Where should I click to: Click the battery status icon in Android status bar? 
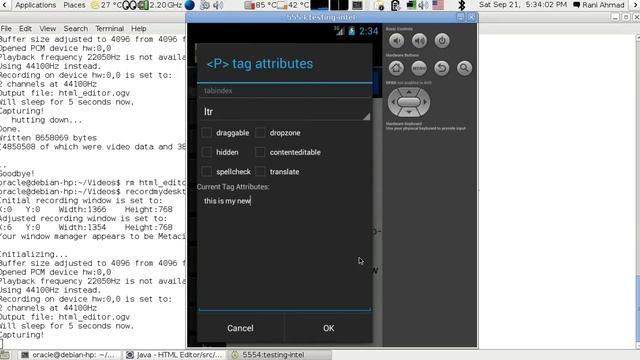point(351,31)
